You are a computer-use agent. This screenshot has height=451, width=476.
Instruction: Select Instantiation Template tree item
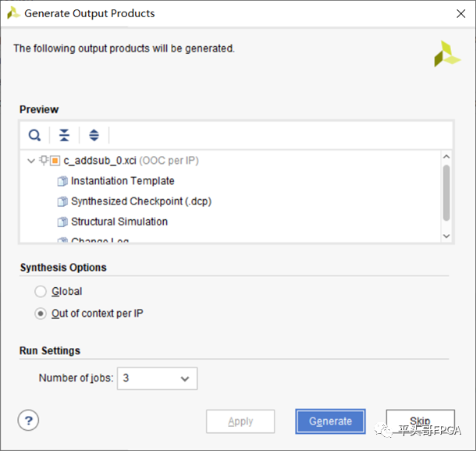(x=123, y=181)
